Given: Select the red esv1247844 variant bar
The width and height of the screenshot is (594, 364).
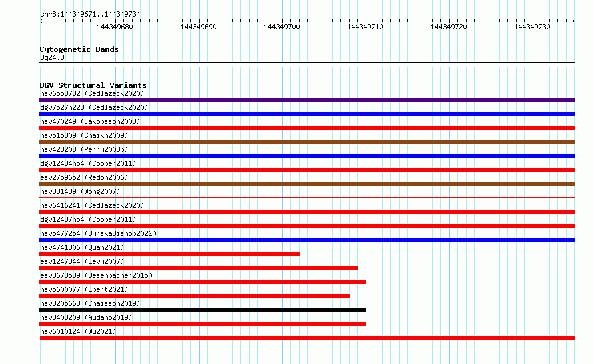Looking at the screenshot, I should pos(198,268).
